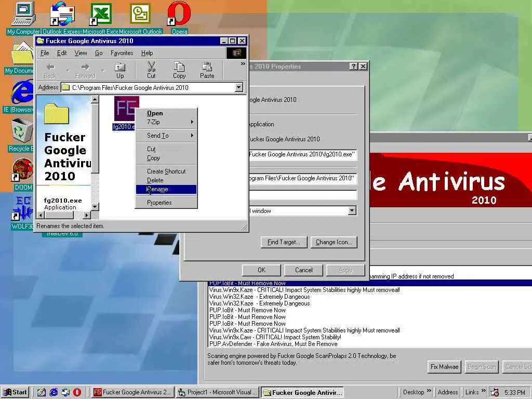Click OK in the Properties dialog

pyautogui.click(x=261, y=270)
